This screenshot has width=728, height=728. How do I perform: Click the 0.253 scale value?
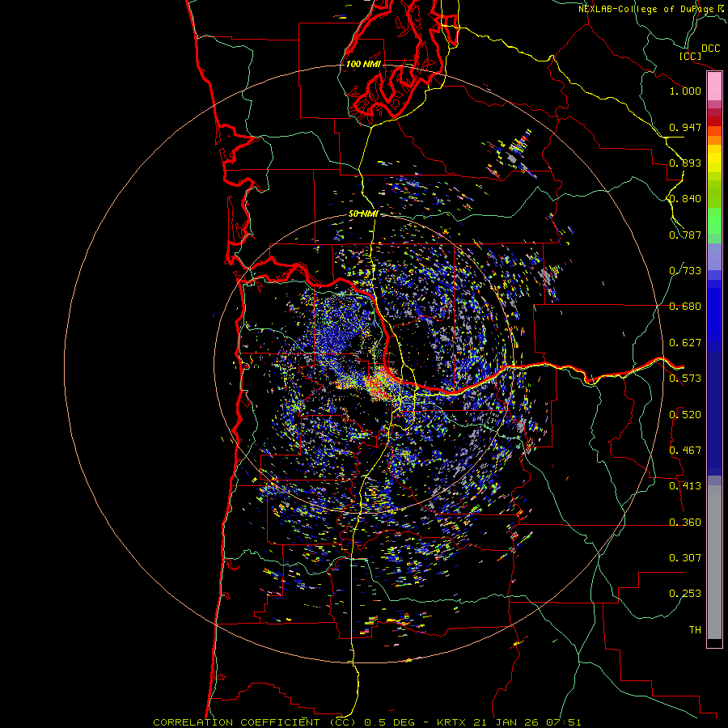coord(685,594)
